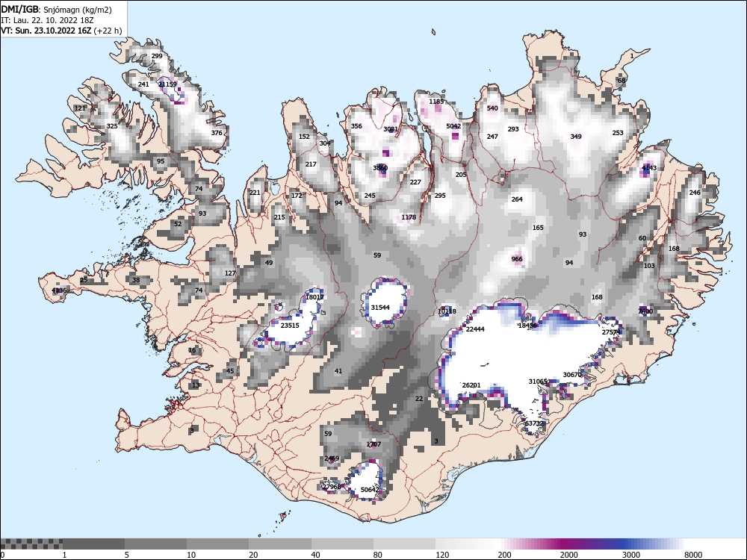Image resolution: width=747 pixels, height=560 pixels.
Task: Click the snow value 68 in the northeast
Action: [622, 81]
